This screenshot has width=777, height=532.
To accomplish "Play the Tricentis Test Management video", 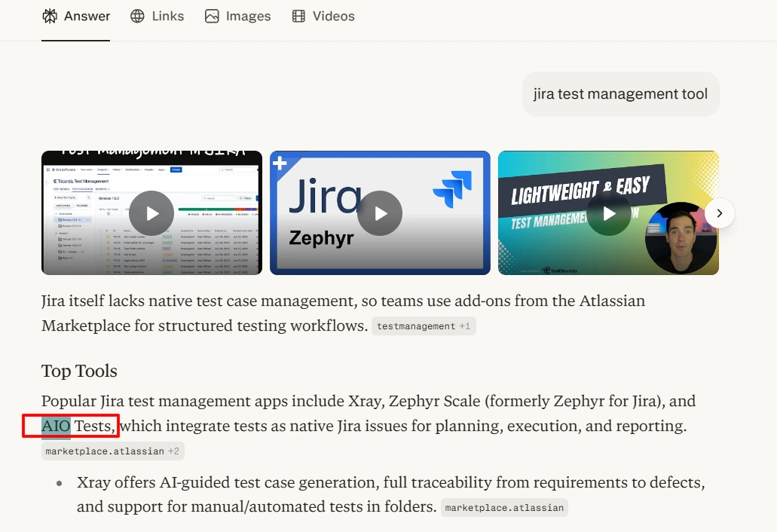I will click(151, 213).
